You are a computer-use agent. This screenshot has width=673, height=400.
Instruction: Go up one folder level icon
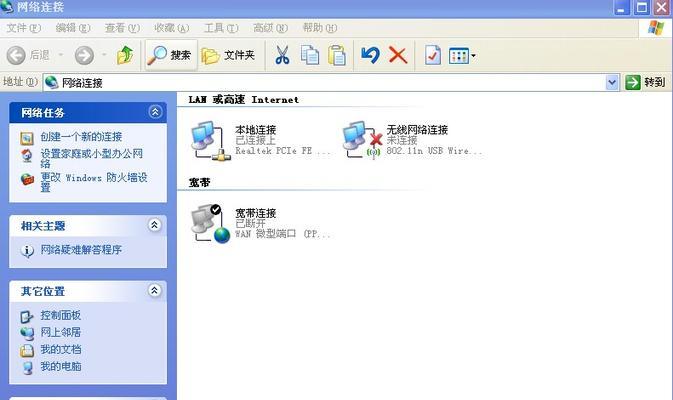pos(125,55)
